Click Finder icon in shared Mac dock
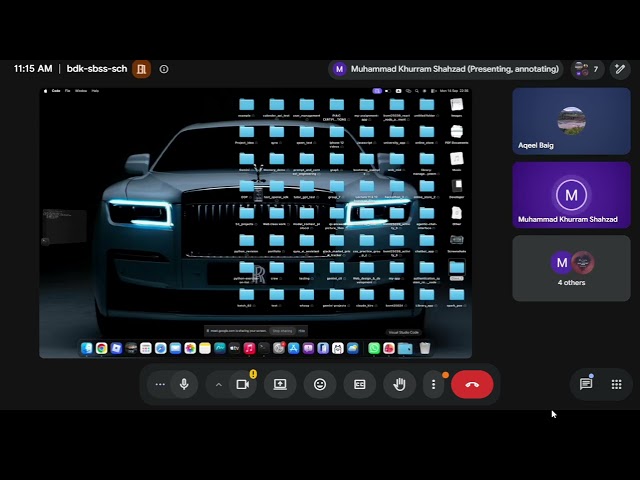Screen dimensions: 640x480 (x=87, y=348)
